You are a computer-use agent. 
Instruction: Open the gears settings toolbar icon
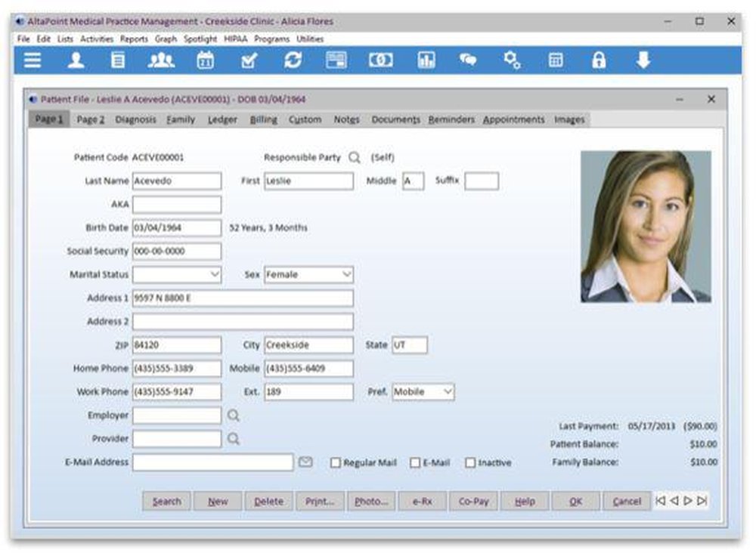click(512, 60)
